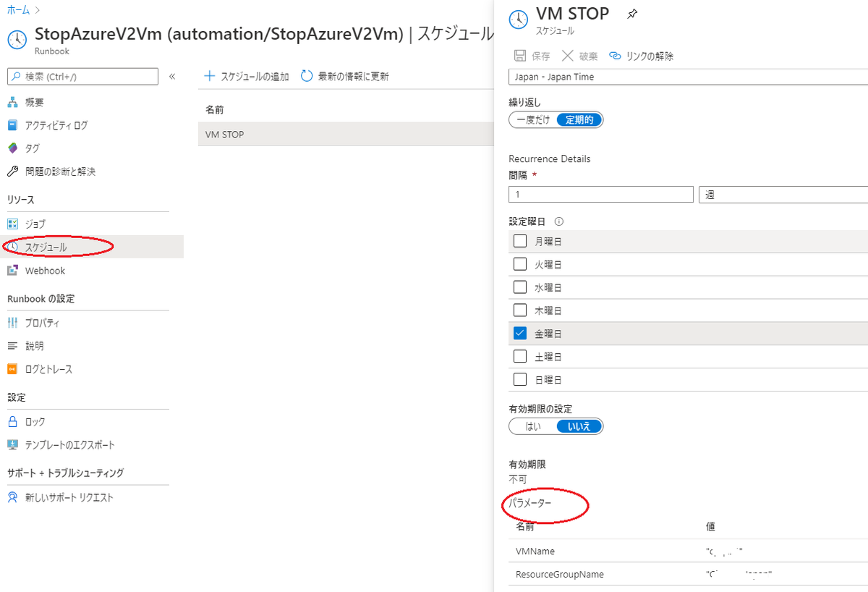Check the 日曜日 checkbox
868x592 pixels.
[520, 379]
